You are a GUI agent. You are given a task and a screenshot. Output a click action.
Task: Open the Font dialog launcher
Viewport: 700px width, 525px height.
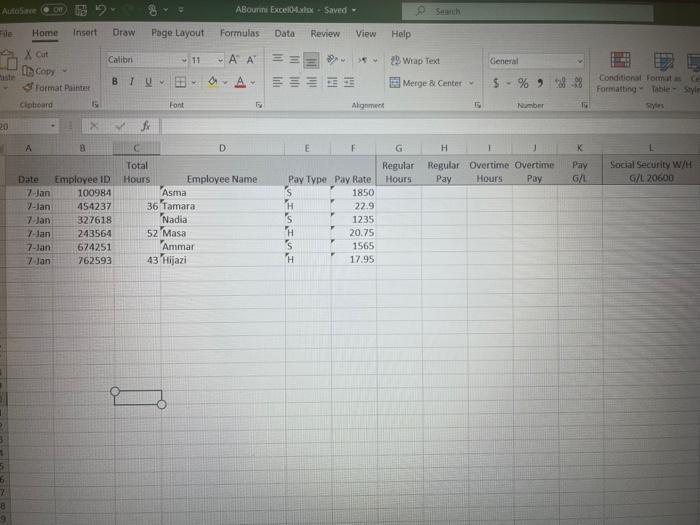tap(258, 104)
